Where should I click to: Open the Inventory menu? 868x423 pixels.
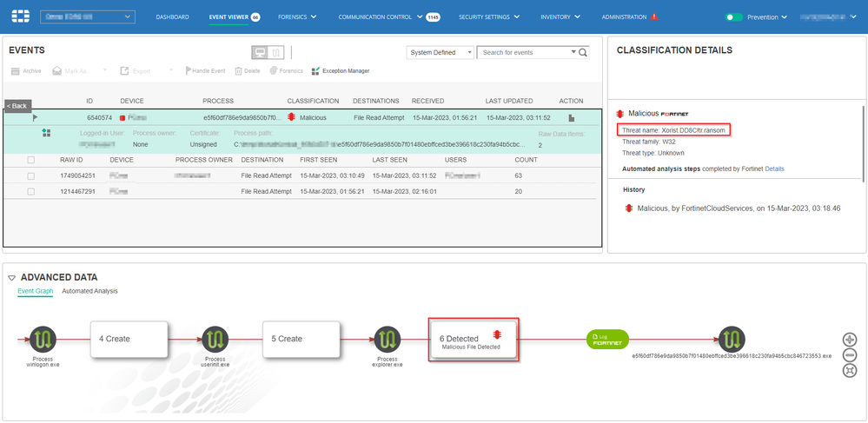point(560,17)
